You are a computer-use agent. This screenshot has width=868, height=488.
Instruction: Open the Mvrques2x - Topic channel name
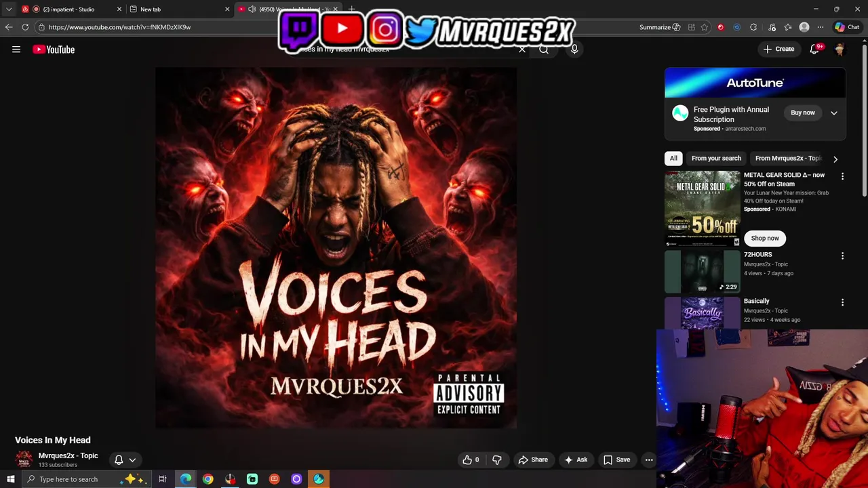(68, 455)
